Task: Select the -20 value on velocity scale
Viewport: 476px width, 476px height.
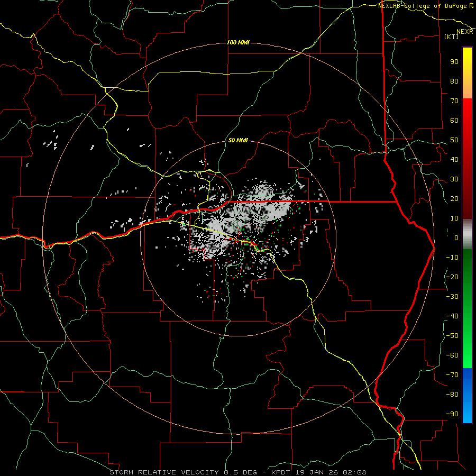Action: pyautogui.click(x=452, y=277)
